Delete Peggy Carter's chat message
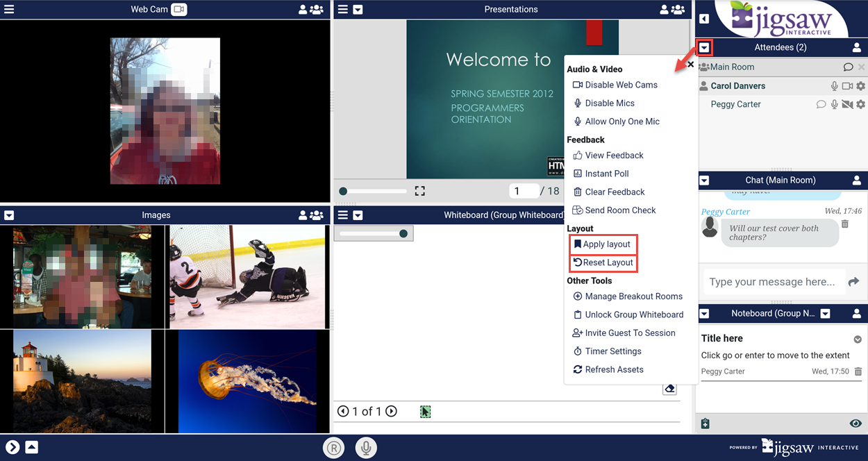The height and width of the screenshot is (461, 868). tap(845, 224)
